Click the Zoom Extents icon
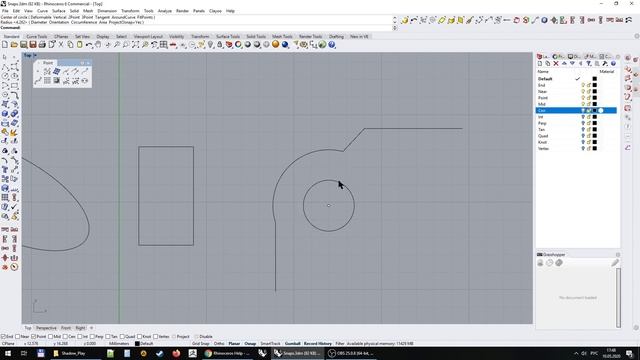640x360 pixels. 135,44
